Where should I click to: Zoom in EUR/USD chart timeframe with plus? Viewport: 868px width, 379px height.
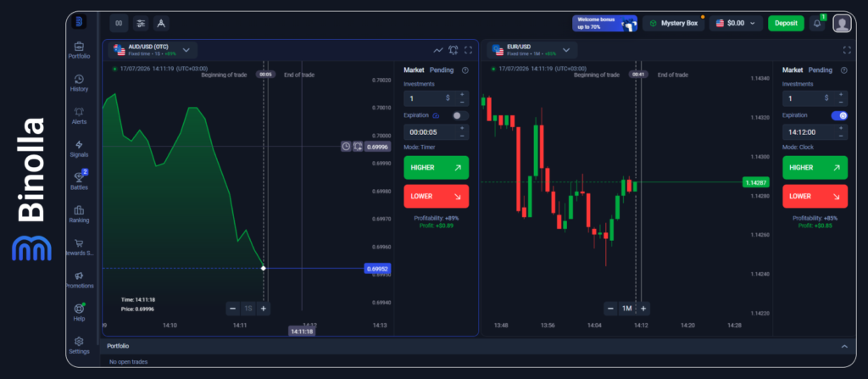[643, 309]
